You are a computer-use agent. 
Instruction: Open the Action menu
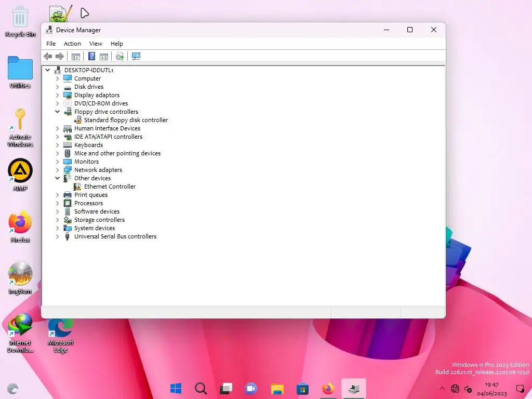72,44
